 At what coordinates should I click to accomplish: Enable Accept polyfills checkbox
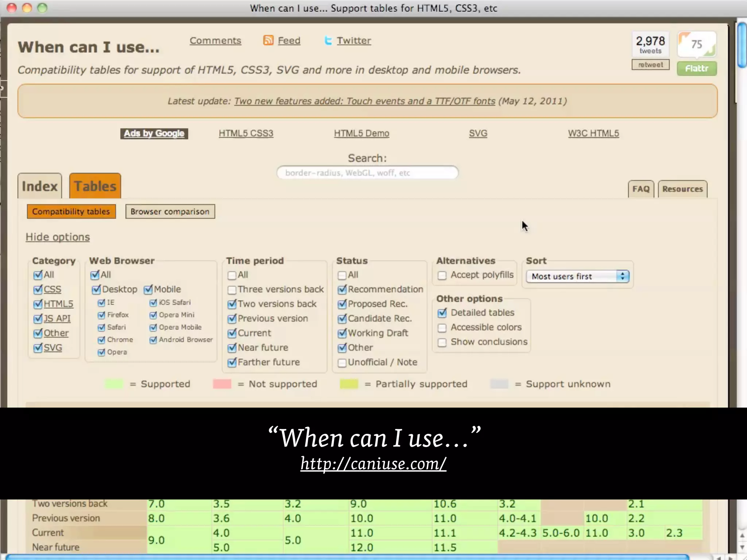coord(442,275)
